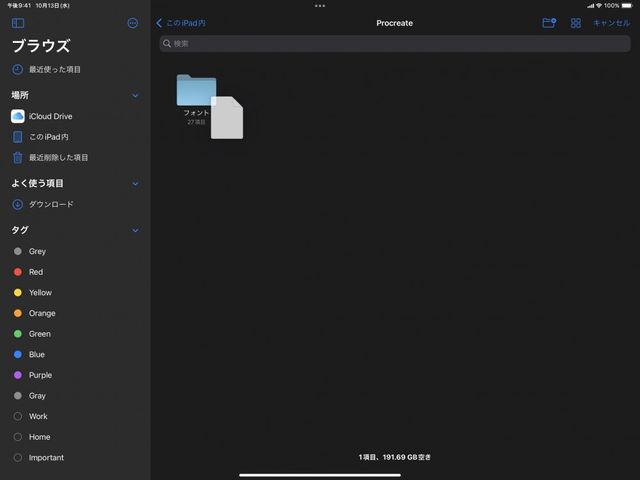Collapse the 場所 section
Image resolution: width=640 pixels, height=480 pixels.
point(135,96)
